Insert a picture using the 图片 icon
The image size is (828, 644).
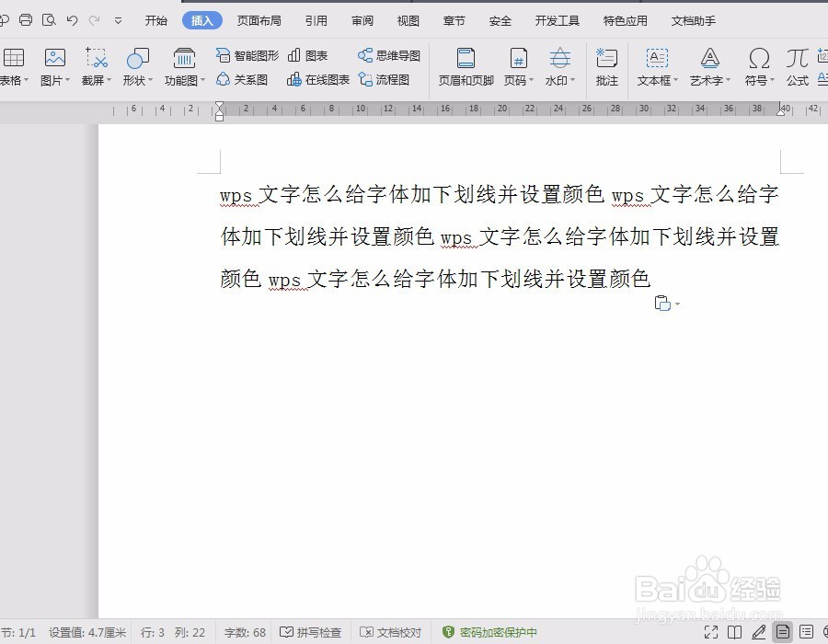click(x=55, y=58)
